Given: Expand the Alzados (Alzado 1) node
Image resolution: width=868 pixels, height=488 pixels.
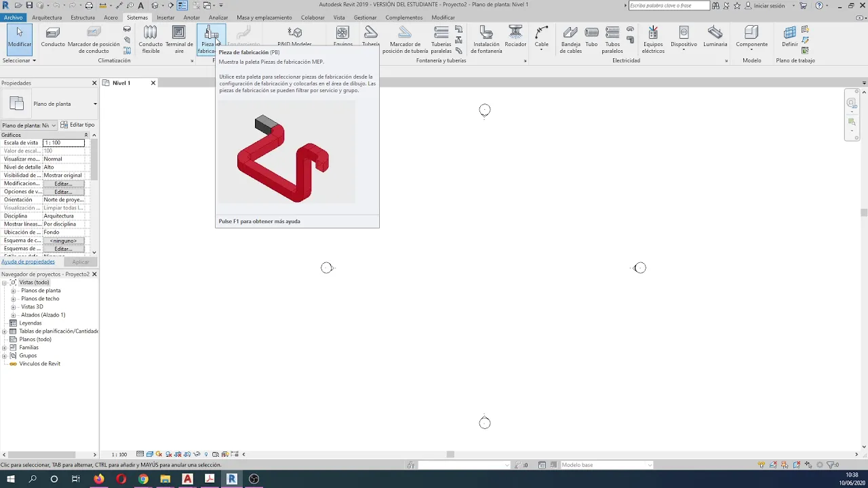Looking at the screenshot, I should [13, 315].
